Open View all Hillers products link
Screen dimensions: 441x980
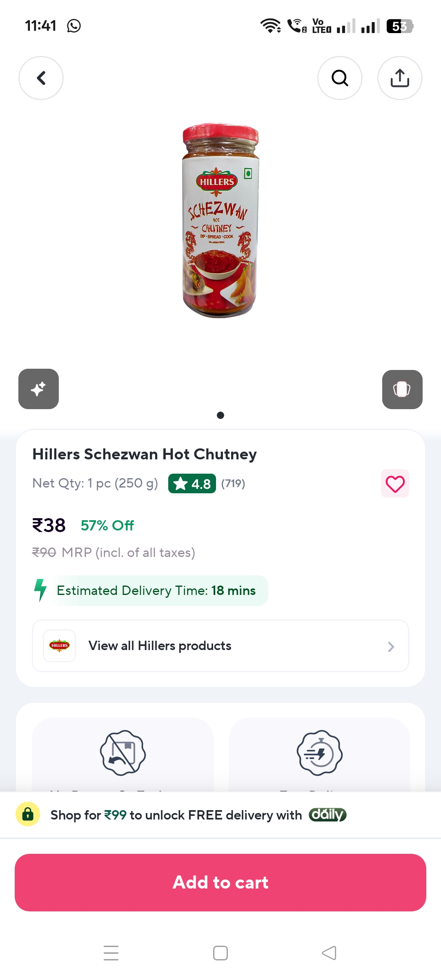160,646
